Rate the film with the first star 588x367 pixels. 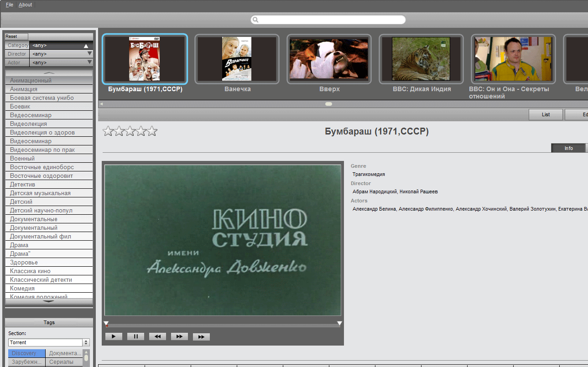(108, 131)
